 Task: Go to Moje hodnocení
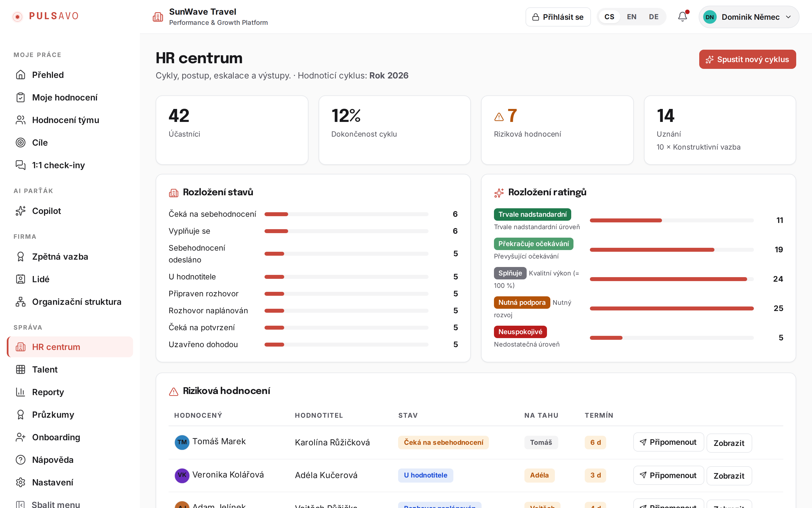[x=70, y=97]
